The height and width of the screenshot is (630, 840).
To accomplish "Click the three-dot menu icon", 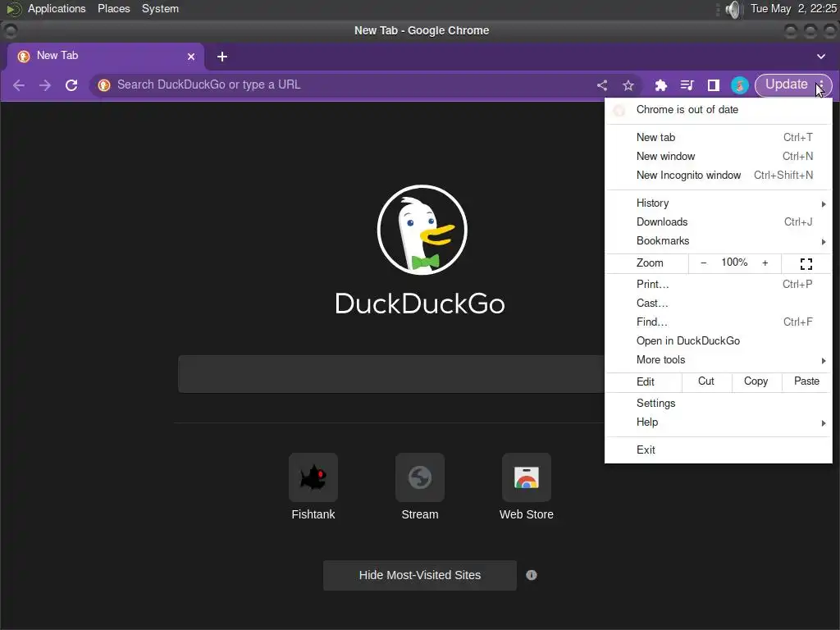I will click(820, 84).
